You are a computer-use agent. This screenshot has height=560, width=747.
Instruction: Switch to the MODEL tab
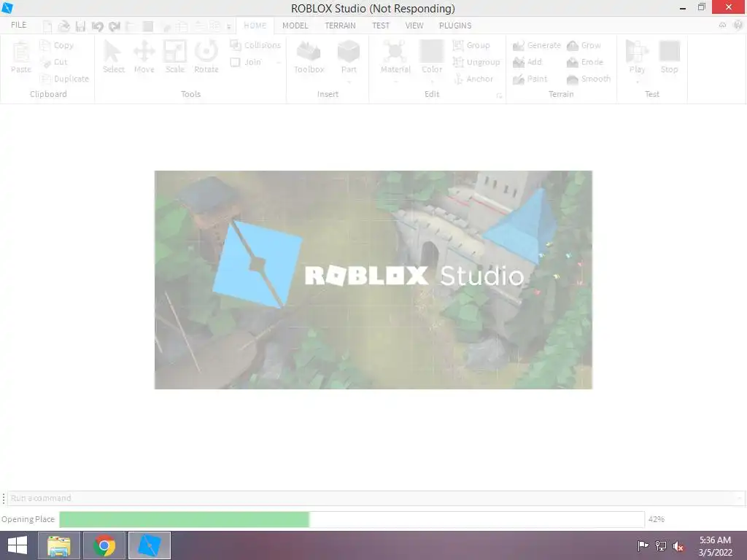coord(295,26)
